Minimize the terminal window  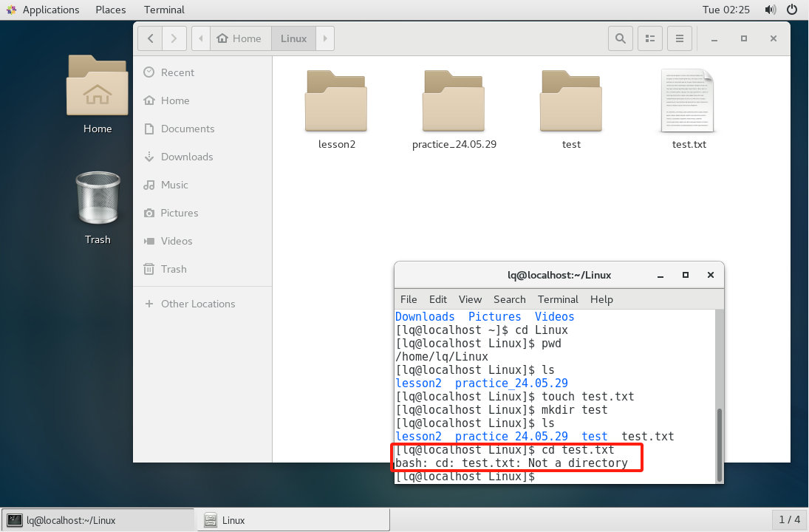tap(660, 276)
